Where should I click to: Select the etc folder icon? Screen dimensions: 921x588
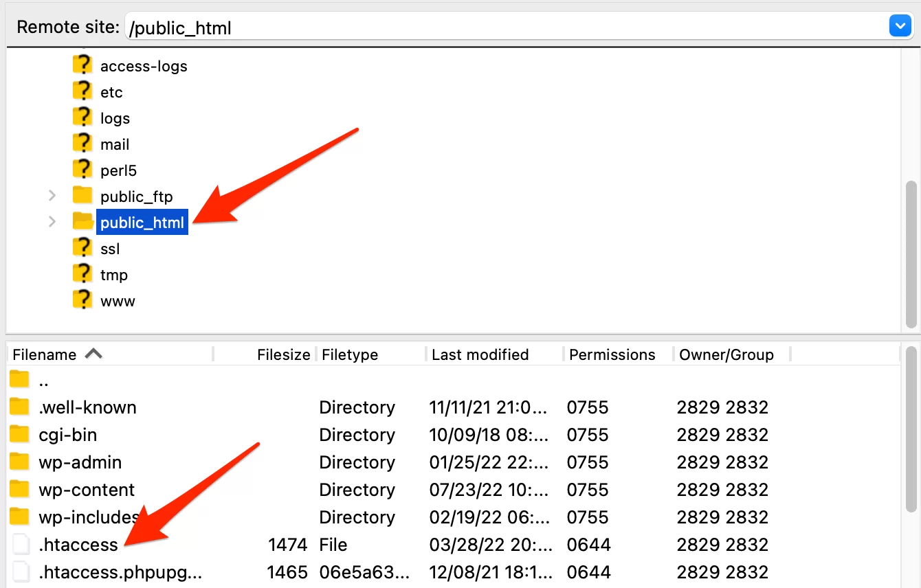[x=82, y=91]
